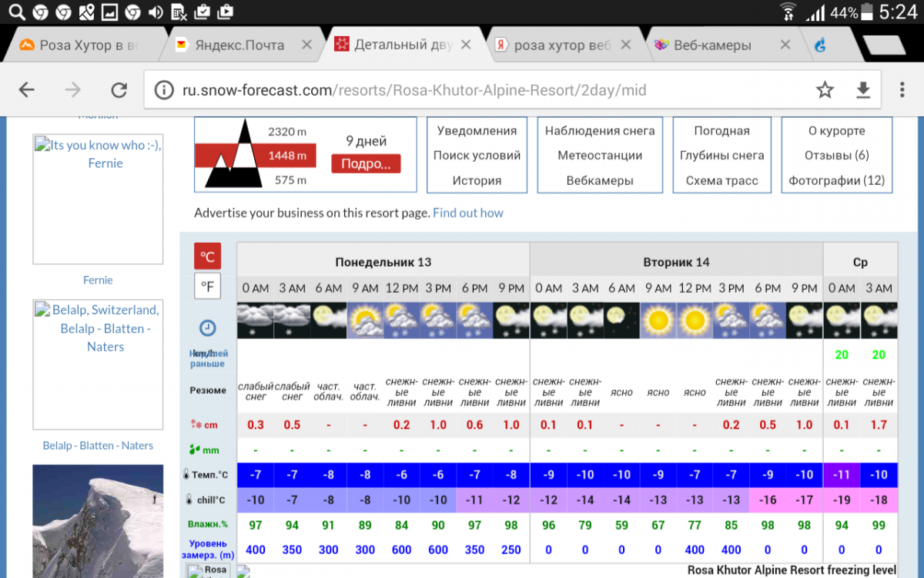Open the О курорте link
The image size is (924, 578).
(836, 130)
